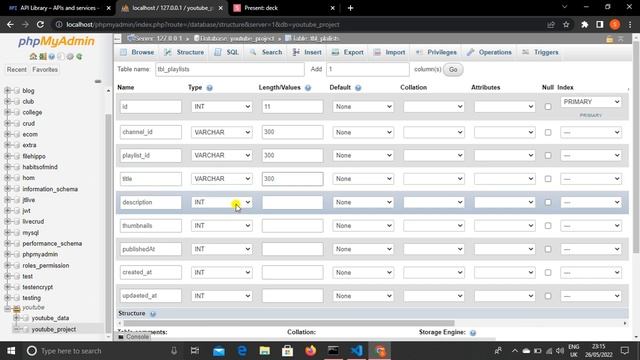This screenshot has height=360, width=640.
Task: Expand the mysql database node
Action: pyautogui.click(x=7, y=233)
